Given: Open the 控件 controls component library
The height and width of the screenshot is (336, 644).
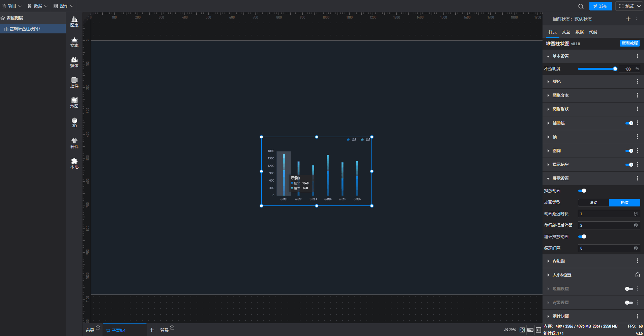Looking at the screenshot, I should tap(74, 82).
